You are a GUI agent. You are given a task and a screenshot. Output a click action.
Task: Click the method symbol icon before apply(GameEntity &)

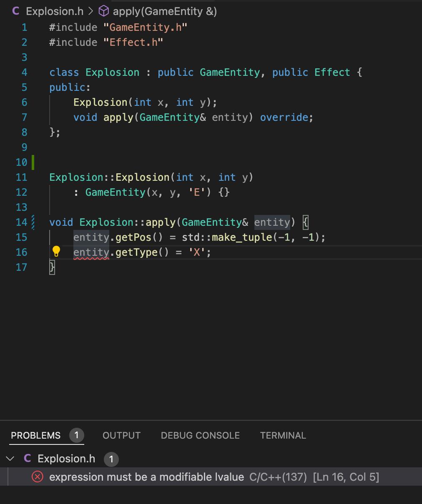(x=103, y=11)
